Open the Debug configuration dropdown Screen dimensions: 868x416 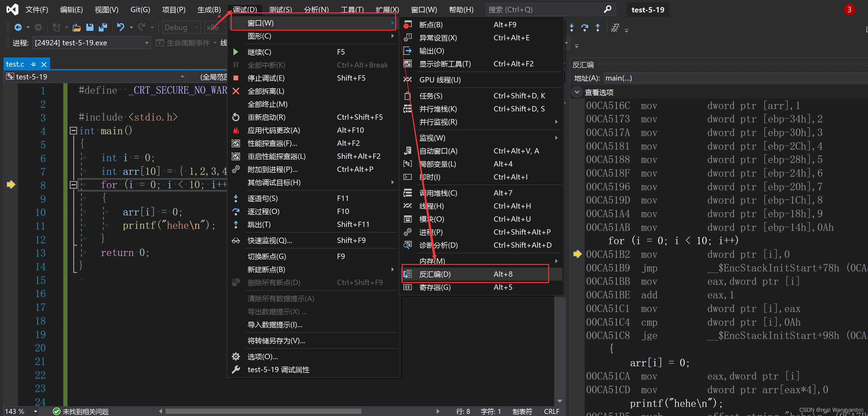point(181,27)
